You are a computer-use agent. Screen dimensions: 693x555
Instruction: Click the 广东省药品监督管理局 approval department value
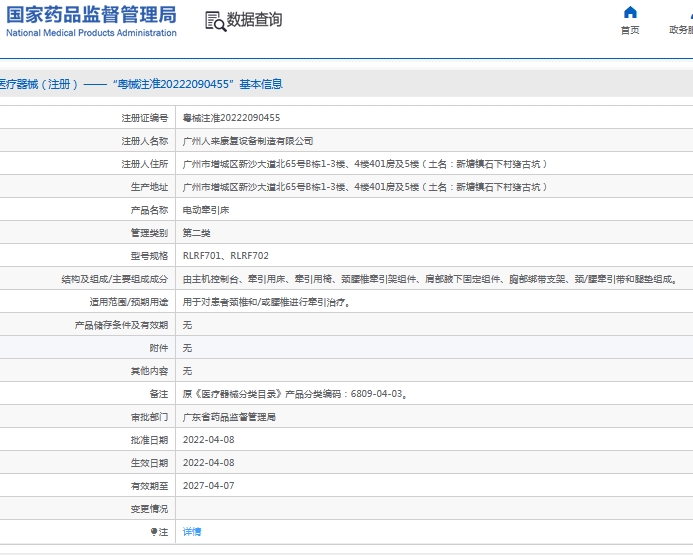tap(229, 417)
